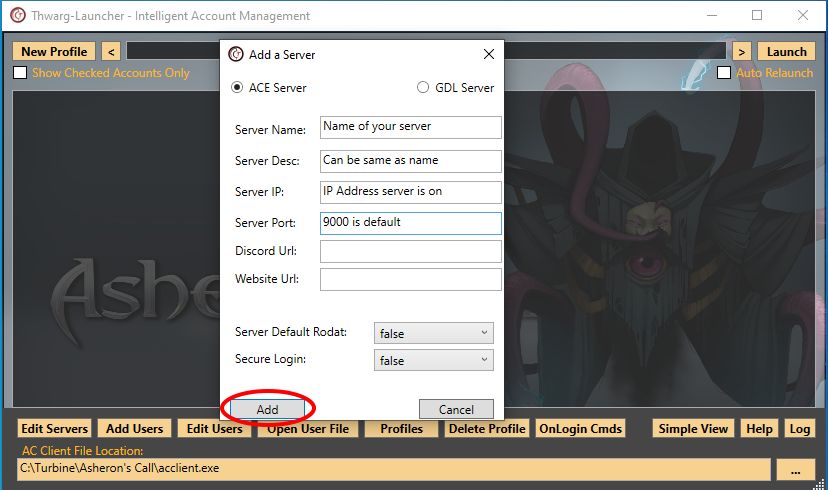Focus the empty Discord Url field
The image size is (828, 490).
pyautogui.click(x=410, y=251)
